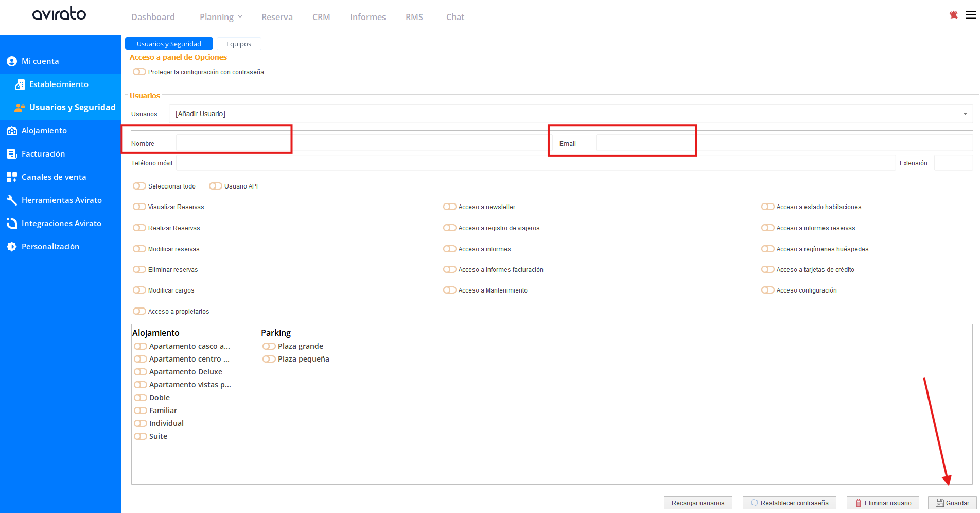Open the Chat section
Viewport: 980px width, 513px height.
pyautogui.click(x=455, y=17)
